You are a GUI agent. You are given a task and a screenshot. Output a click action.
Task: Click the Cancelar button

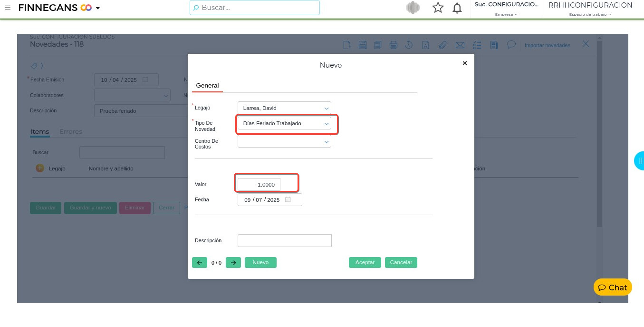click(x=401, y=262)
